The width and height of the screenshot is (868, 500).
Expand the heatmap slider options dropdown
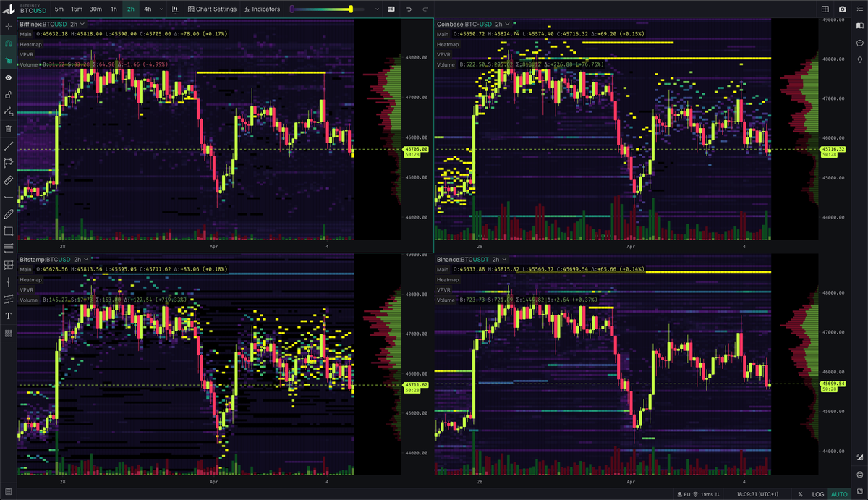[378, 9]
